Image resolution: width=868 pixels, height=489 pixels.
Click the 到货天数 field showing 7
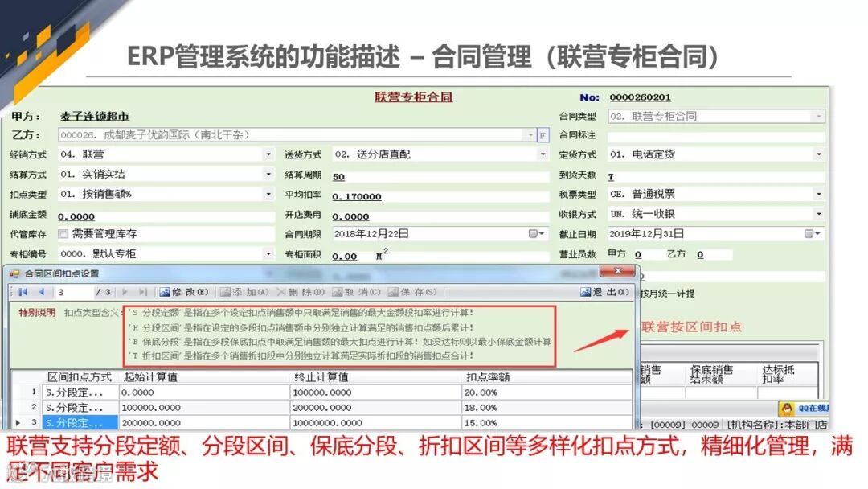pos(716,176)
